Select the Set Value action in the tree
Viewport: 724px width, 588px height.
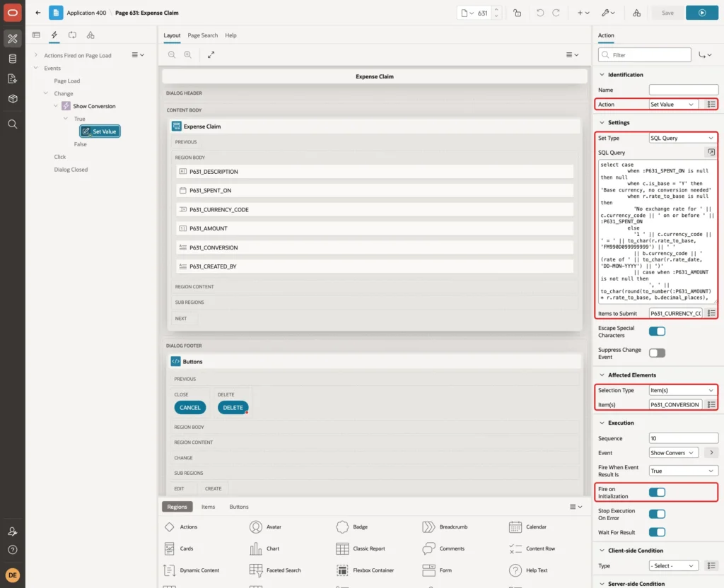click(x=100, y=131)
